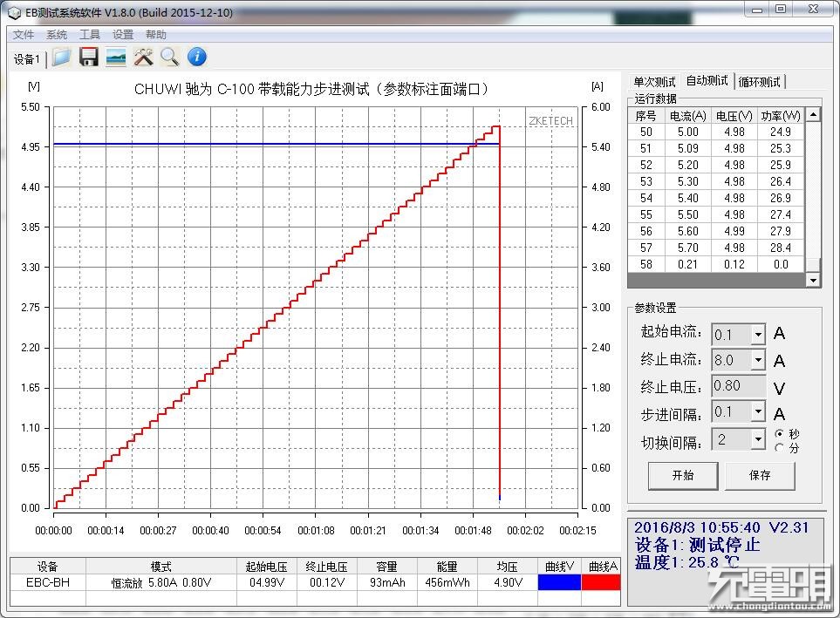Click the 456mWh energy cell
Screen dimensions: 840x618
pos(447,582)
